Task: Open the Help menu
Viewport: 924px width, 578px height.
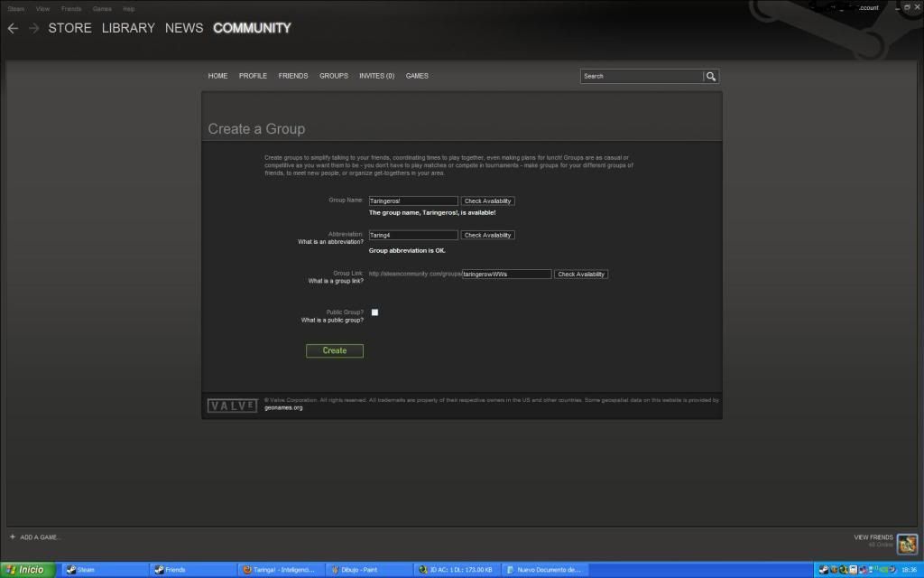Action: [128, 9]
